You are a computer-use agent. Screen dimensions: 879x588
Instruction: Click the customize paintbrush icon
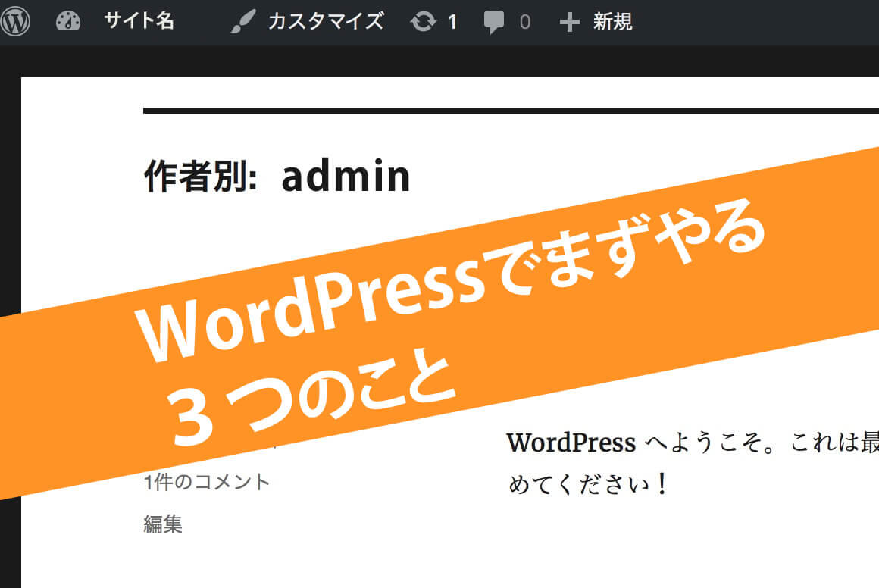click(x=243, y=21)
